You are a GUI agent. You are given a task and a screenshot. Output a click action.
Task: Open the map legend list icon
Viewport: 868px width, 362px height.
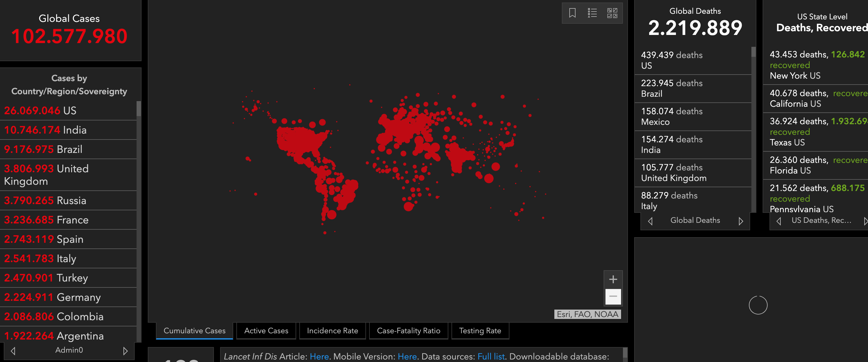[x=592, y=13]
